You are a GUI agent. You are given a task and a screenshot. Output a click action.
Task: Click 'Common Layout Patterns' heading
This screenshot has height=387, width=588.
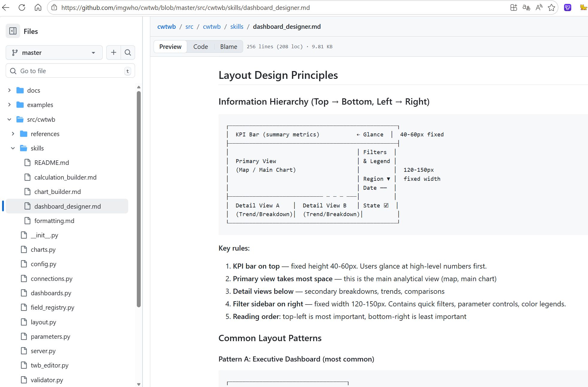[x=270, y=338]
